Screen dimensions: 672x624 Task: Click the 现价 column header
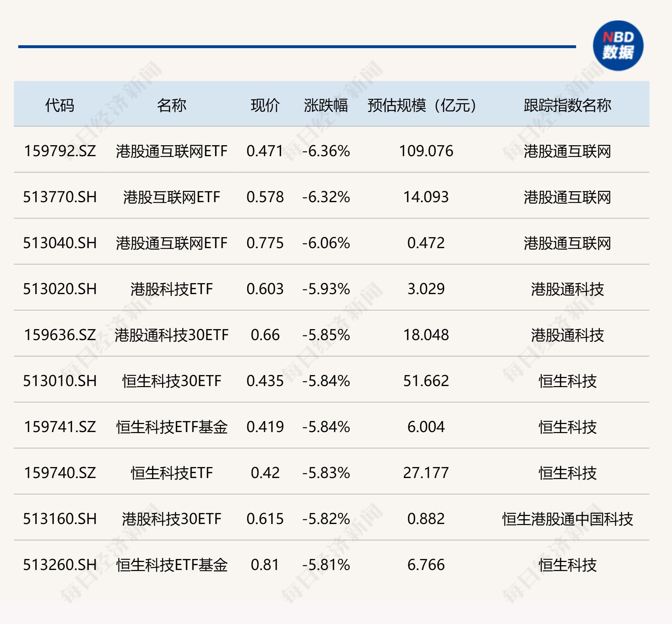pos(265,105)
